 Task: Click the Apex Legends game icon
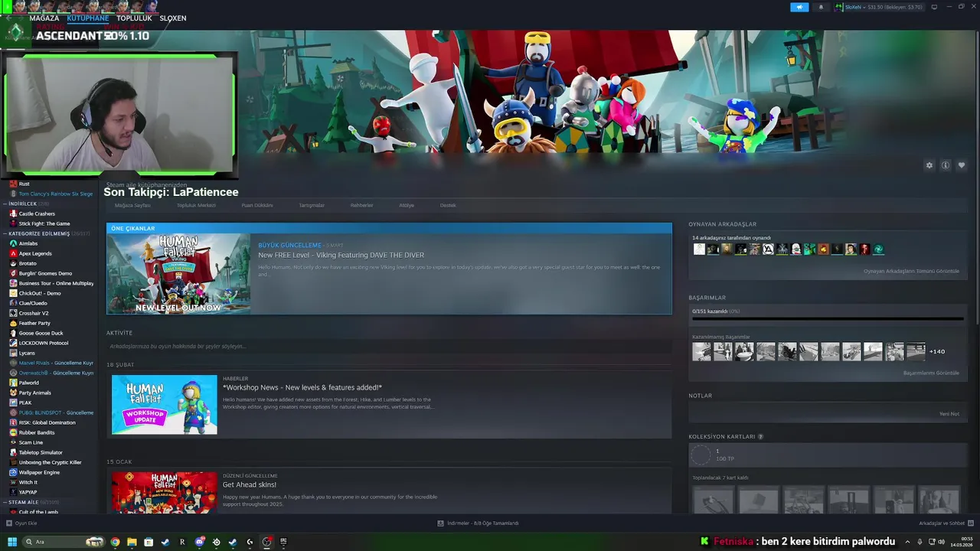click(x=13, y=253)
